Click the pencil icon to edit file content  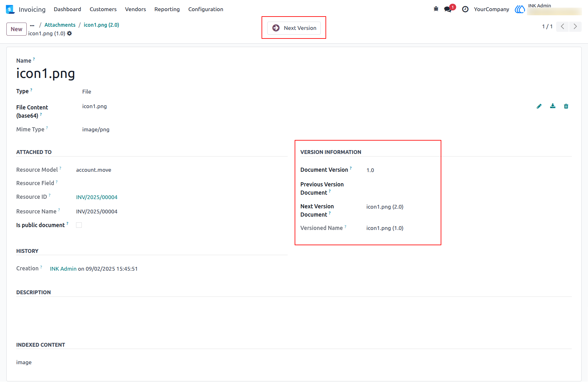[539, 106]
